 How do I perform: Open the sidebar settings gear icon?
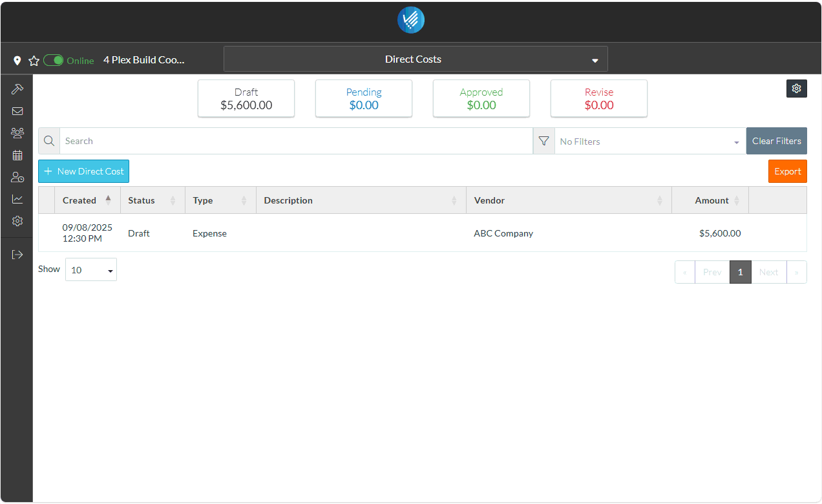(17, 221)
